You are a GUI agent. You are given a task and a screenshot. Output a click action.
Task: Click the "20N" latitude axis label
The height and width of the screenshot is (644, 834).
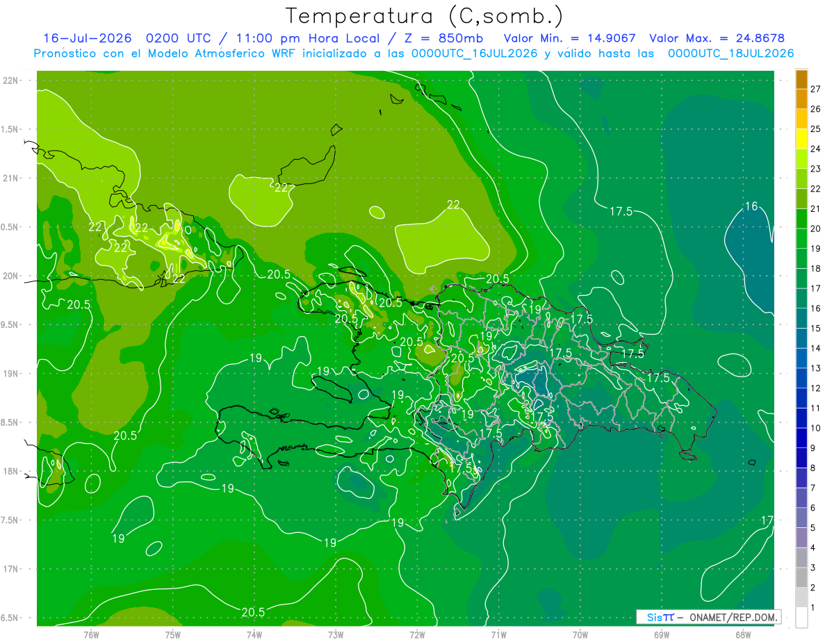[x=11, y=276]
